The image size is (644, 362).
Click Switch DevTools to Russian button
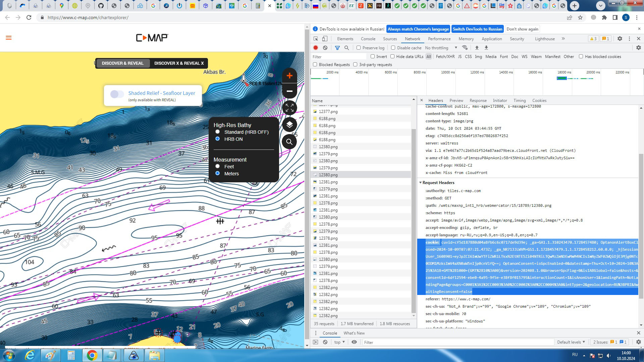point(477,29)
